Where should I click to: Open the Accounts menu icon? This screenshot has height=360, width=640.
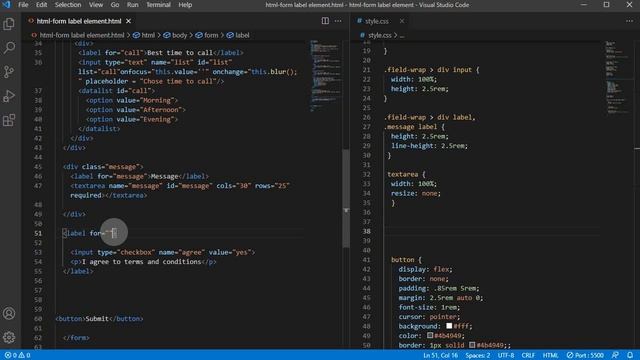tap(9, 313)
